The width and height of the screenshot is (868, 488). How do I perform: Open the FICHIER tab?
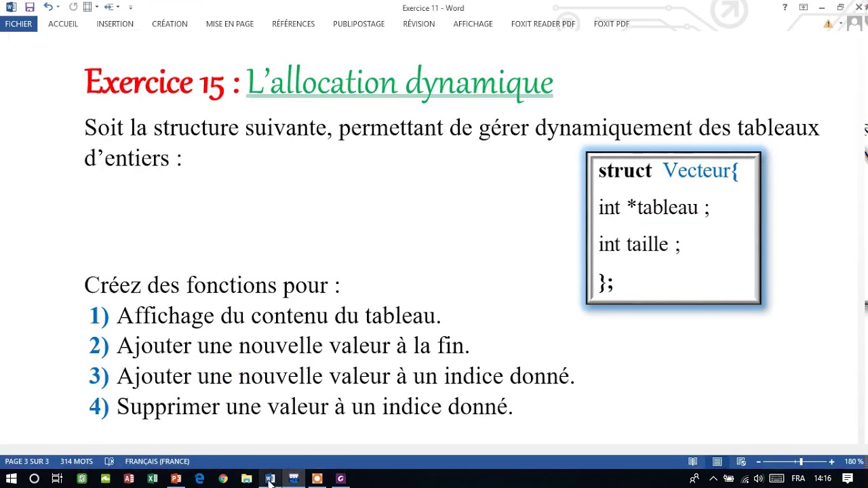(18, 24)
